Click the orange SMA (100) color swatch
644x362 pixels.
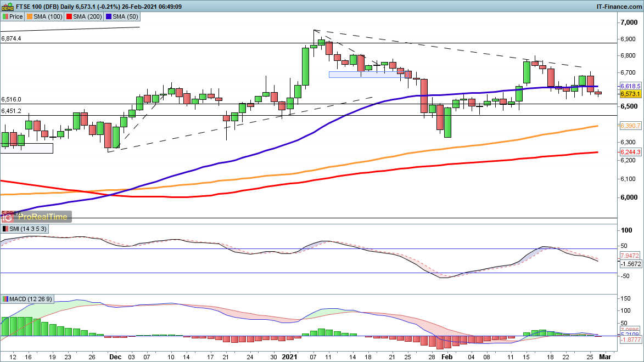pyautogui.click(x=30, y=16)
